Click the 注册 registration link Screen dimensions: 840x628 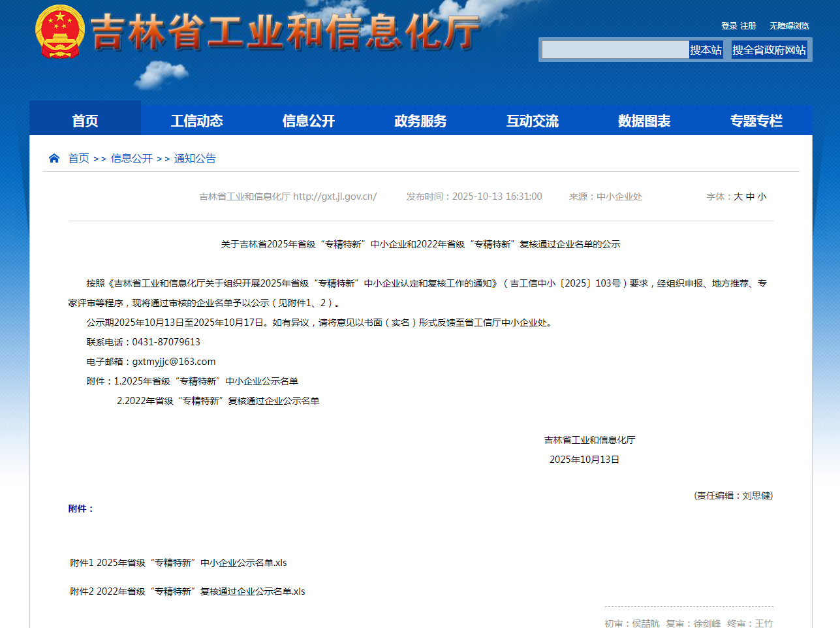(748, 25)
